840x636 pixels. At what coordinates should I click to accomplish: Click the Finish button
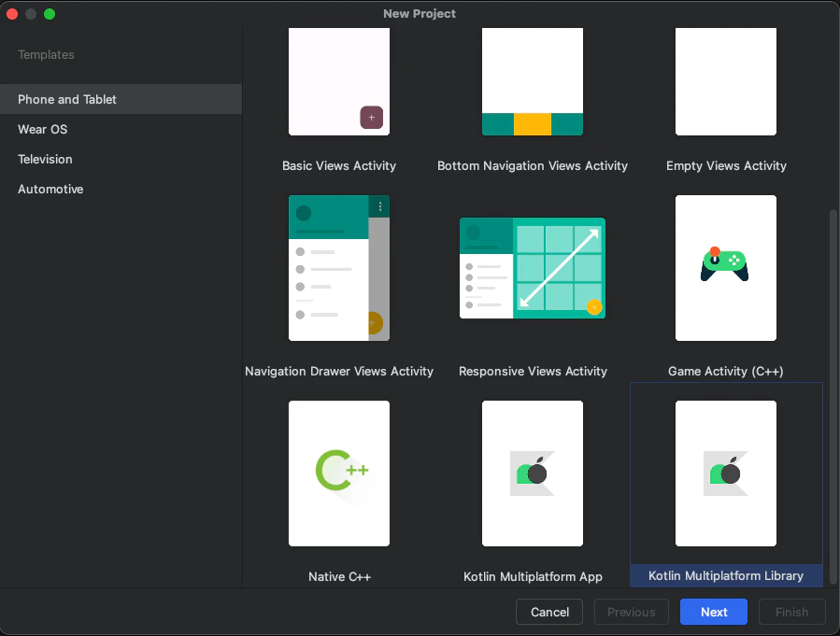pyautogui.click(x=791, y=612)
